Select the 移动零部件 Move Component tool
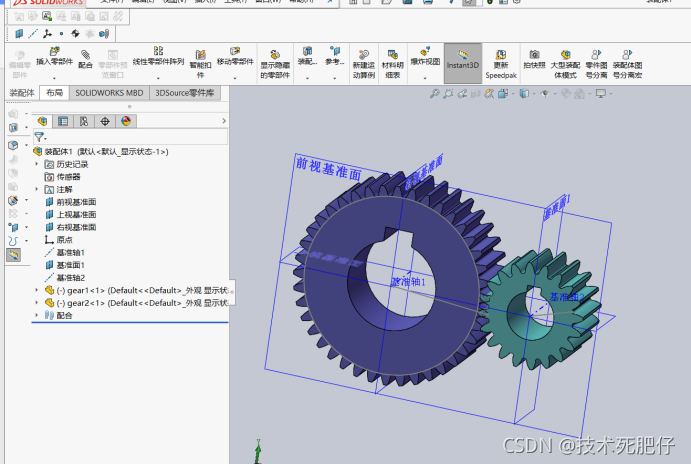This screenshot has width=691, height=464. point(235,56)
